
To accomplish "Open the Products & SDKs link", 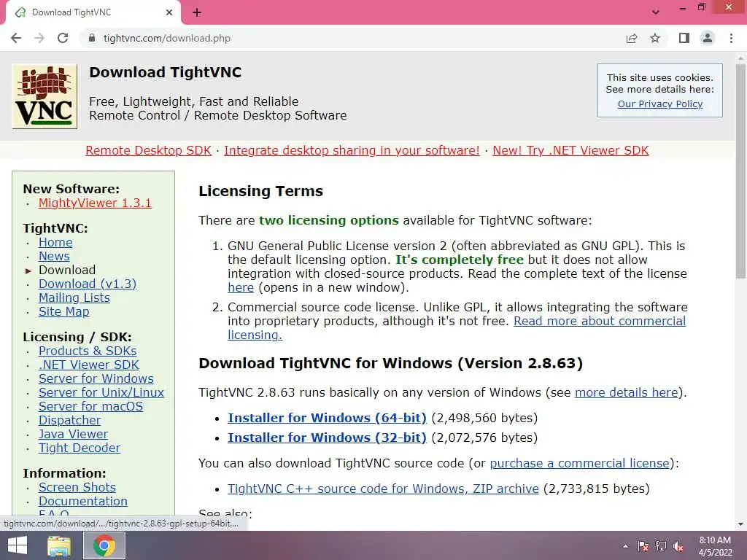I will coord(88,351).
